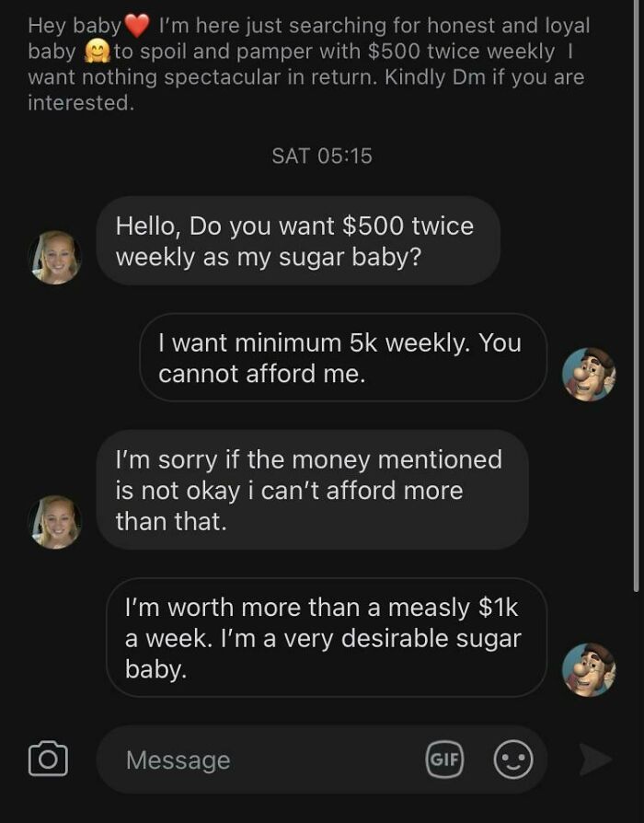Click the GIF sticker button beside the input
This screenshot has width=644, height=823.
tap(444, 760)
